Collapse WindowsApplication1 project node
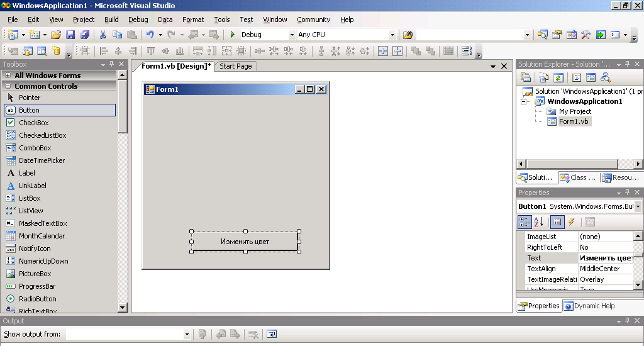 click(524, 101)
